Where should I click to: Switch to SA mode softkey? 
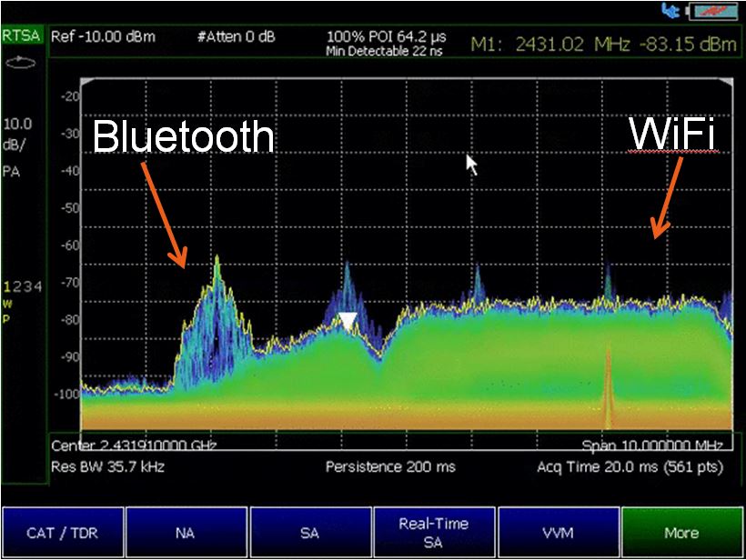[x=309, y=533]
